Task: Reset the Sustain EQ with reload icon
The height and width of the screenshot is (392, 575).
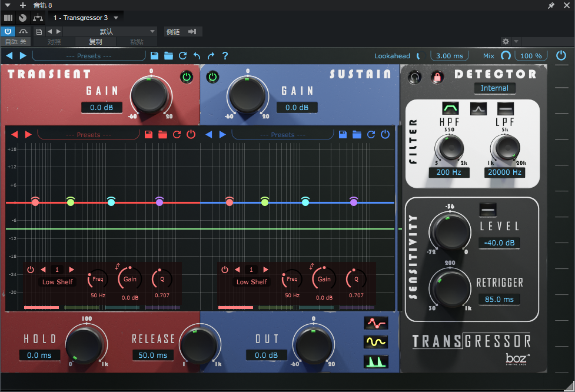Action: click(x=371, y=135)
